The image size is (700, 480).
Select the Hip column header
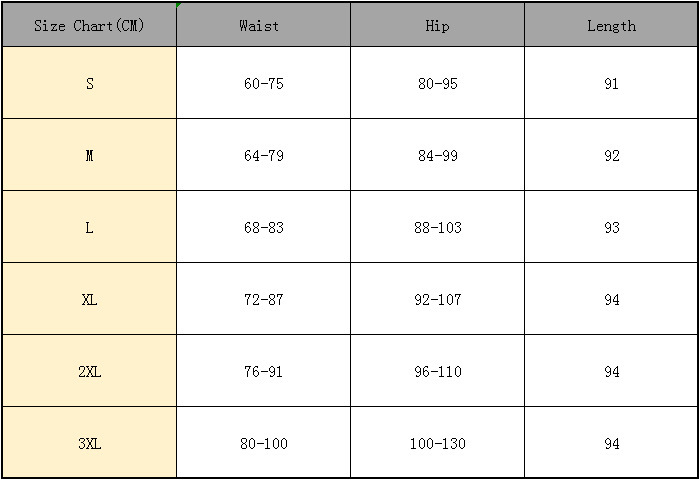(437, 26)
